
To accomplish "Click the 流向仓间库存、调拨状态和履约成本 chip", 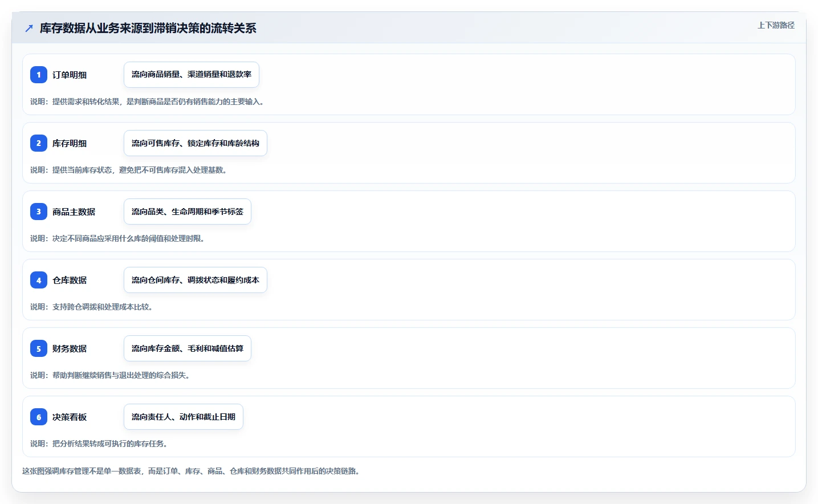I will click(x=196, y=280).
